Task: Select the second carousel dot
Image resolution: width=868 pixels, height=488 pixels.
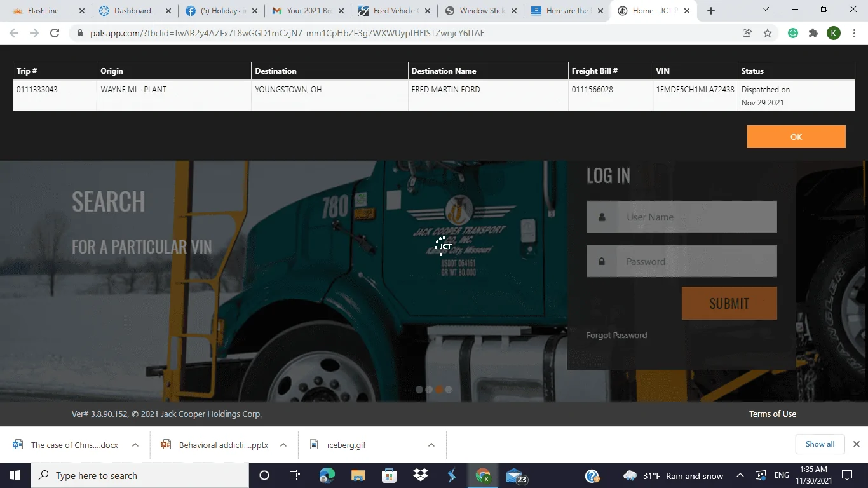Action: (429, 390)
